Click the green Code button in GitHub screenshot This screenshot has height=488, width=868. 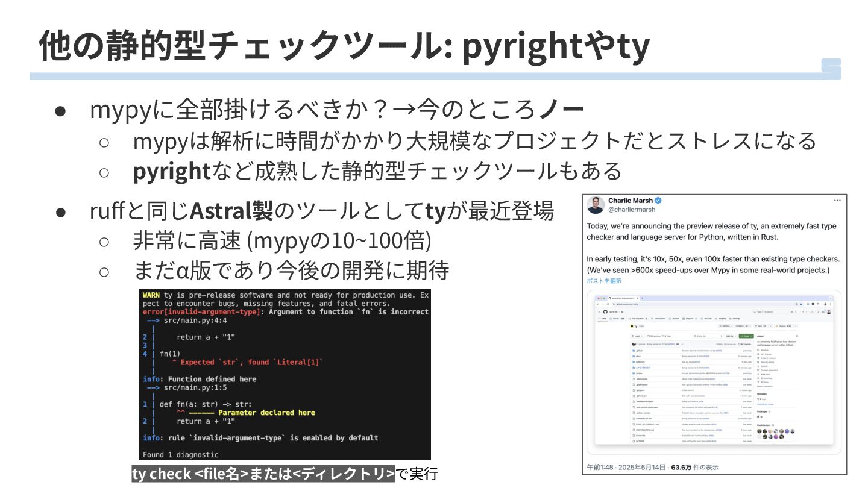pos(746,336)
